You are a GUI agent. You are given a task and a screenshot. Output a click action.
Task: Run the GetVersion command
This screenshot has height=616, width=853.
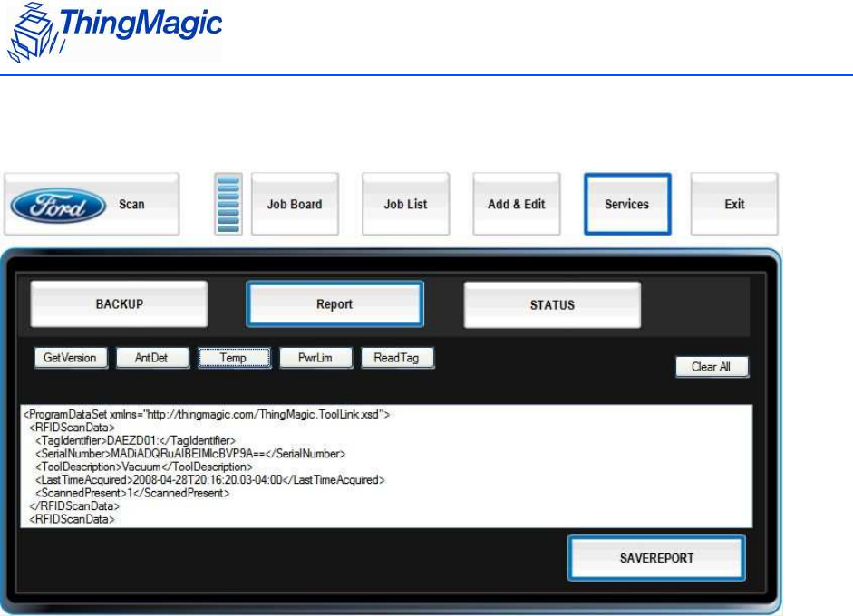click(x=71, y=359)
